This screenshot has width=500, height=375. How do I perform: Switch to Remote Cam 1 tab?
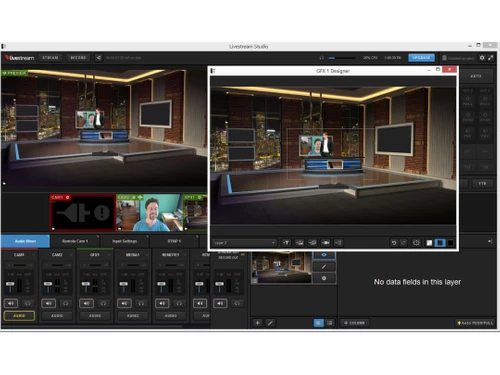click(x=75, y=241)
